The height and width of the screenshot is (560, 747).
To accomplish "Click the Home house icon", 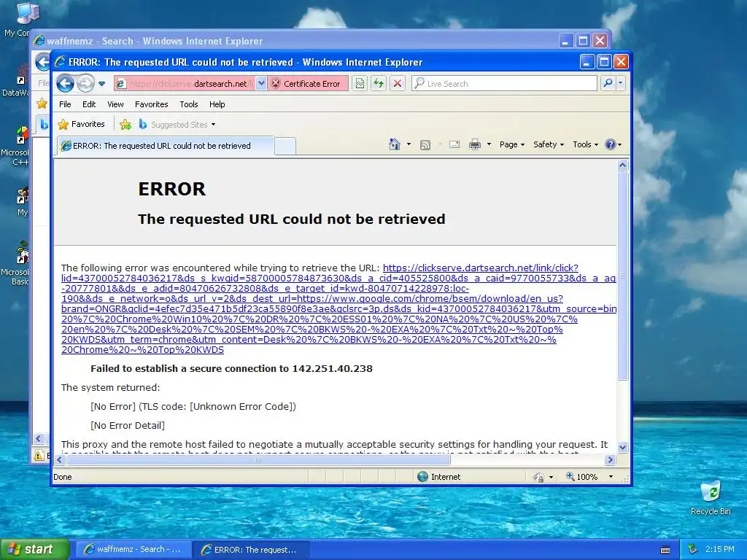I will click(x=395, y=144).
